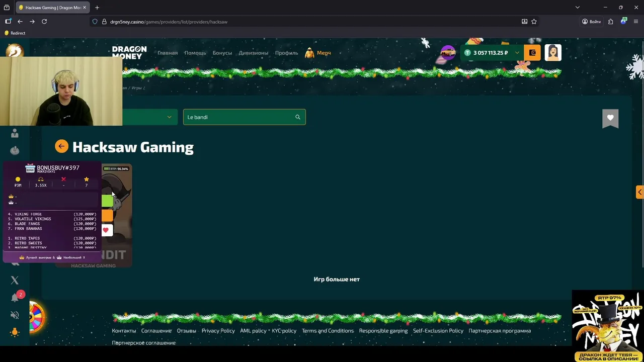Open the Le Bandit game thumbnail

(x=117, y=215)
